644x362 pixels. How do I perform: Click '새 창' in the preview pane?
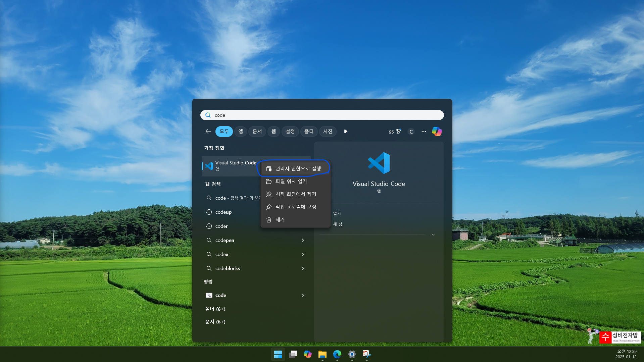[x=338, y=224]
